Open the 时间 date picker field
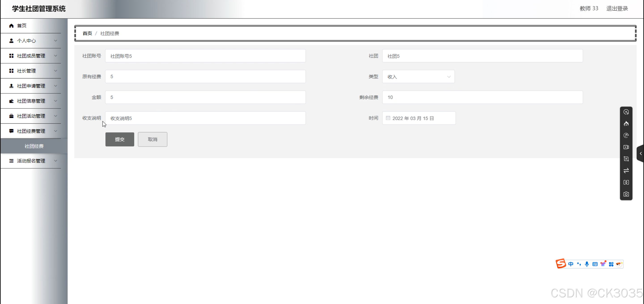Screen dimensions: 644x304 419,118
